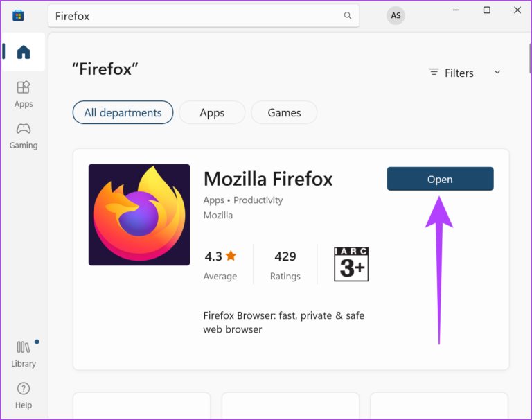Screen dimensions: 532x420
Task: Select the Apps department filter
Action: click(x=212, y=112)
